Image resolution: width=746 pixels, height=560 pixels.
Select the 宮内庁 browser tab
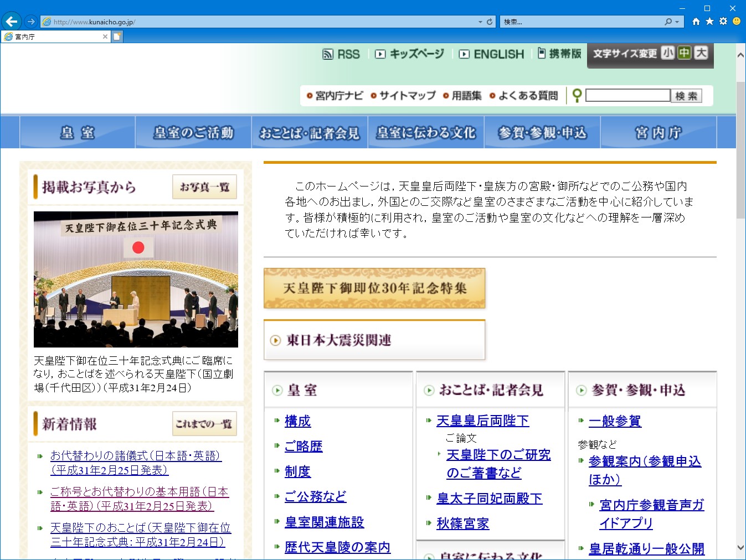click(x=55, y=37)
